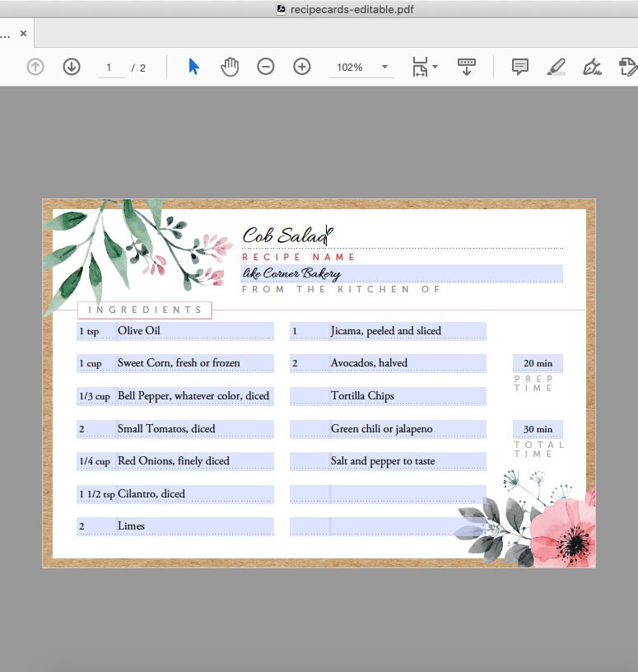This screenshot has width=638, height=672.
Task: Zoom out with the minus button
Action: pyautogui.click(x=266, y=67)
